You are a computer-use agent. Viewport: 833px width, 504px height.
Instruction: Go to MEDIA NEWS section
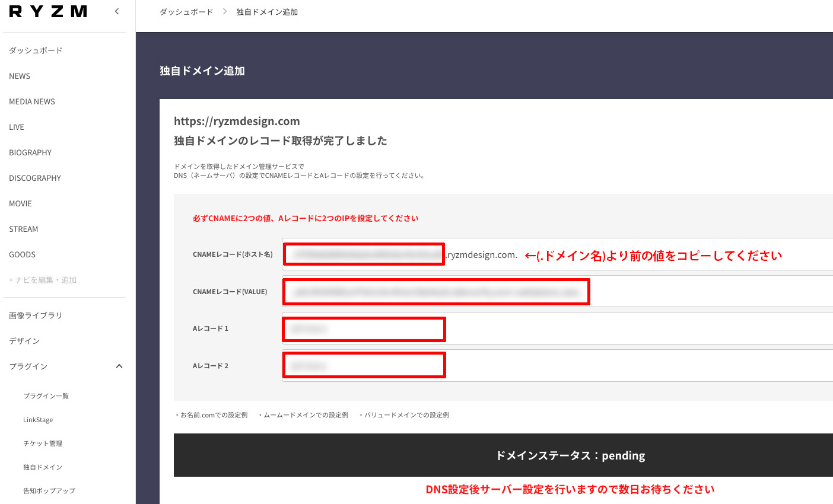coord(32,101)
